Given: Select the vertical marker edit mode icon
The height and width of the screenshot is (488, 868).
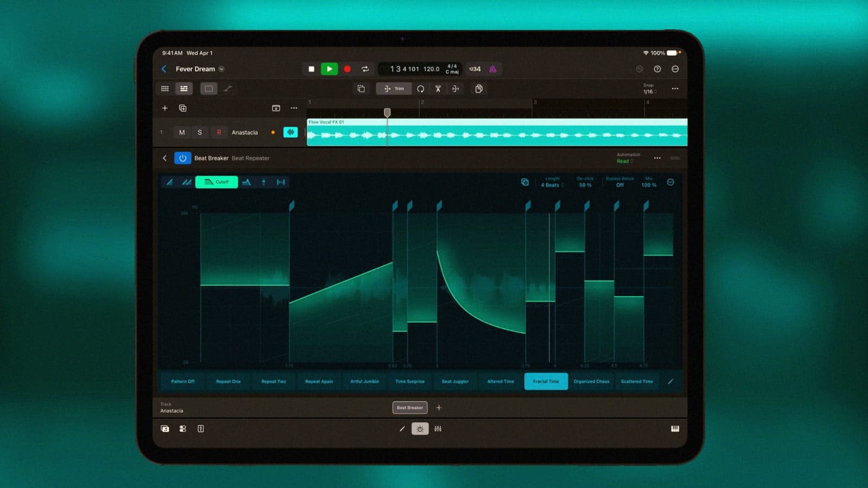Looking at the screenshot, I should [x=264, y=182].
